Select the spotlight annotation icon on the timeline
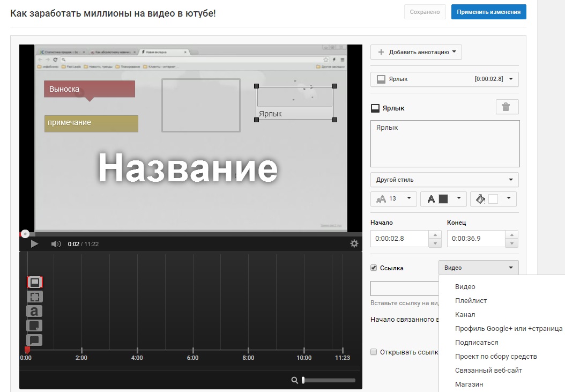The image size is (565, 392). point(35,297)
